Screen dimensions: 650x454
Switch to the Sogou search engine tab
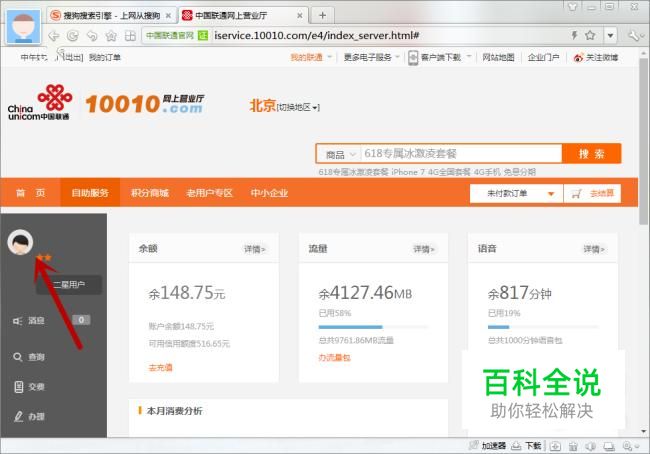click(111, 16)
